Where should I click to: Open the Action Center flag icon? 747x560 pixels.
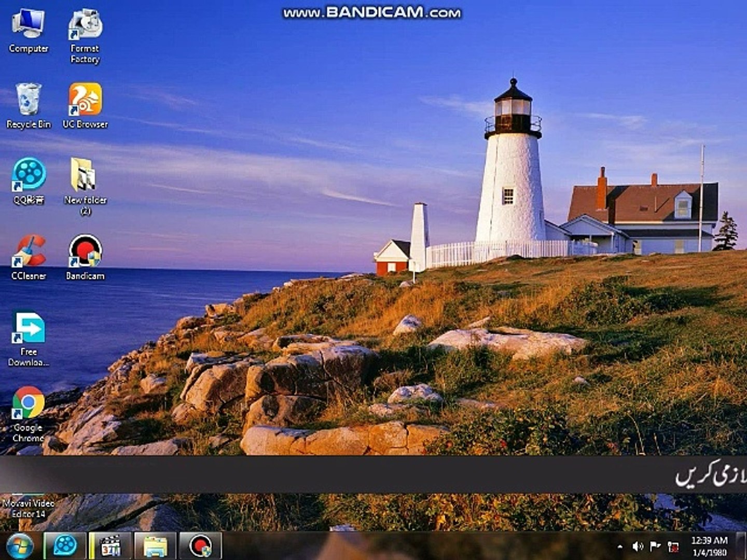655,547
